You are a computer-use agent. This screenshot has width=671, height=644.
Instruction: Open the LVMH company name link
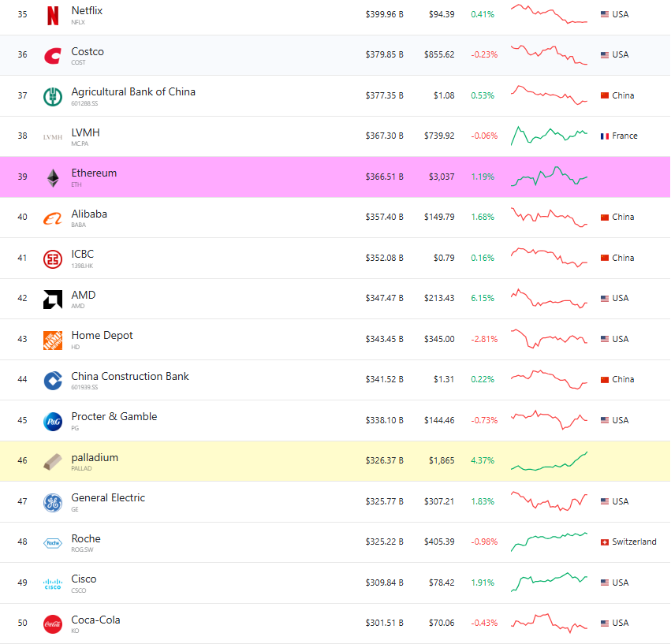pyautogui.click(x=85, y=132)
